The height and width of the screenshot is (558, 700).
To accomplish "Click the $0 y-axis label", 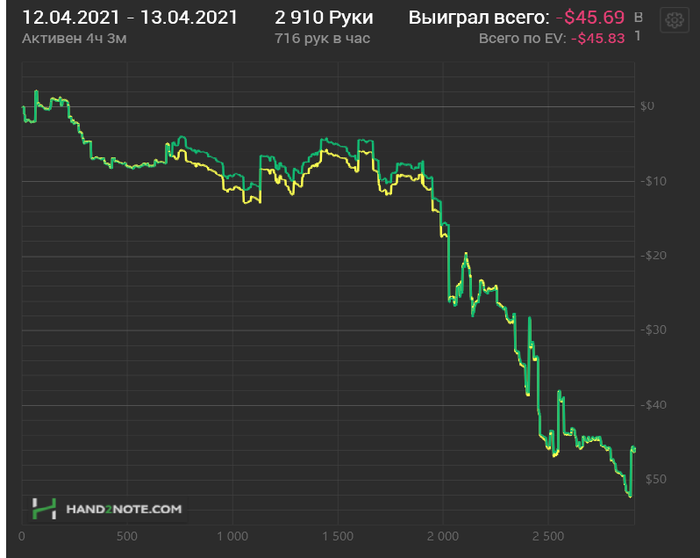I will click(x=647, y=106).
